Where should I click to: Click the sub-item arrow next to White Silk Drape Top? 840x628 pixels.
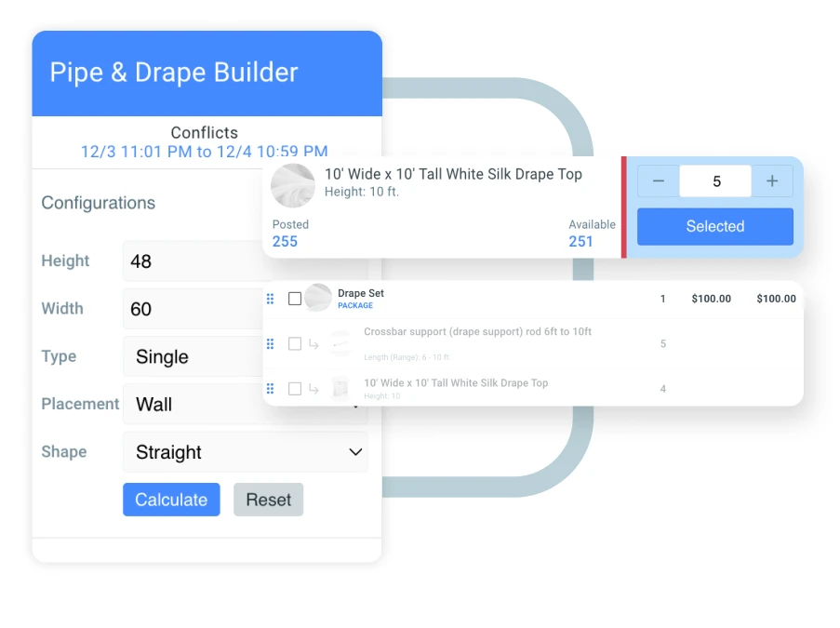(314, 389)
